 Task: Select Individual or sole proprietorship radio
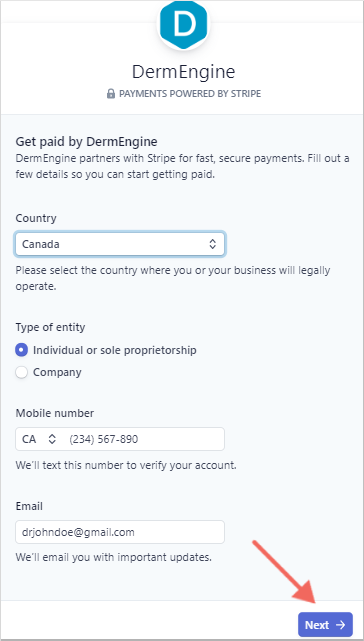[22, 350]
